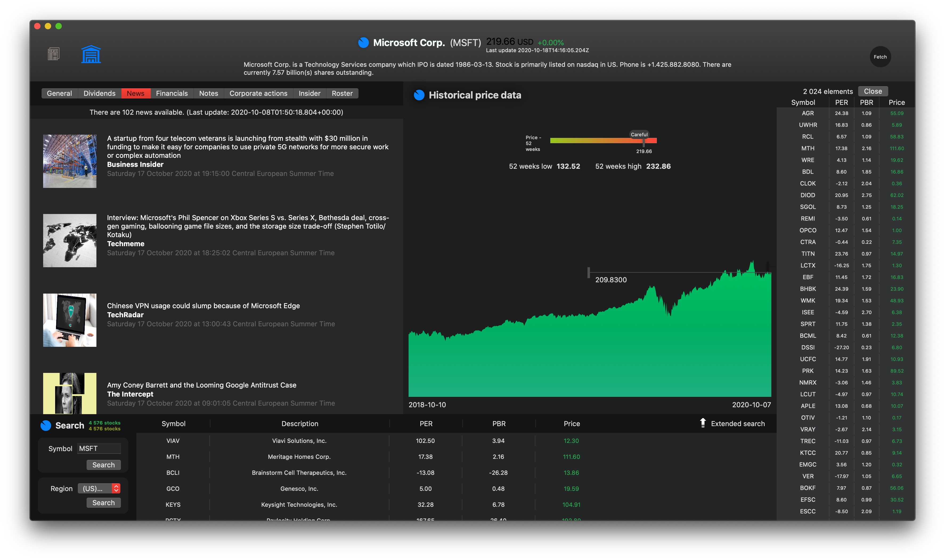Viewport: 945px width, 560px height.
Task: Open the blue warehouse building icon
Action: tap(91, 54)
